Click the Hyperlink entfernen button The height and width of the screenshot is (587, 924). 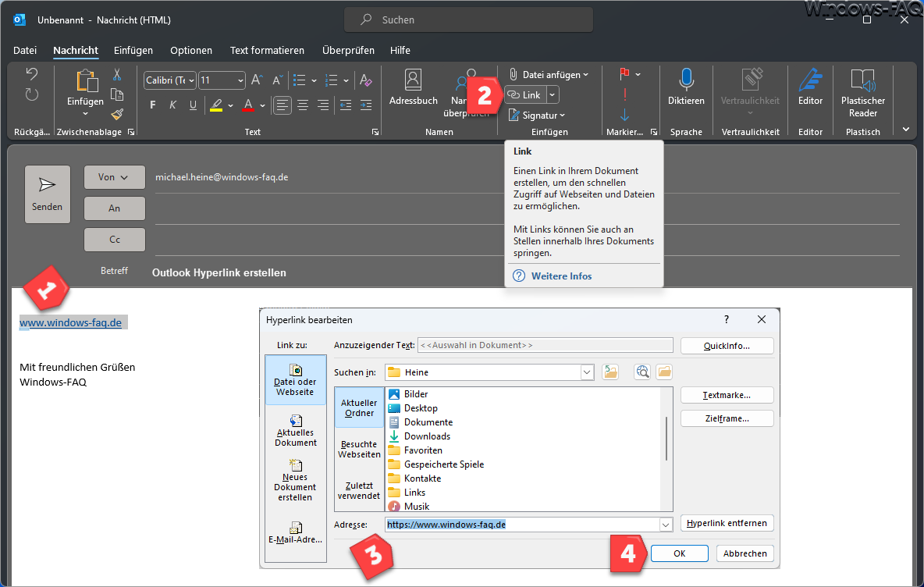[x=727, y=523]
